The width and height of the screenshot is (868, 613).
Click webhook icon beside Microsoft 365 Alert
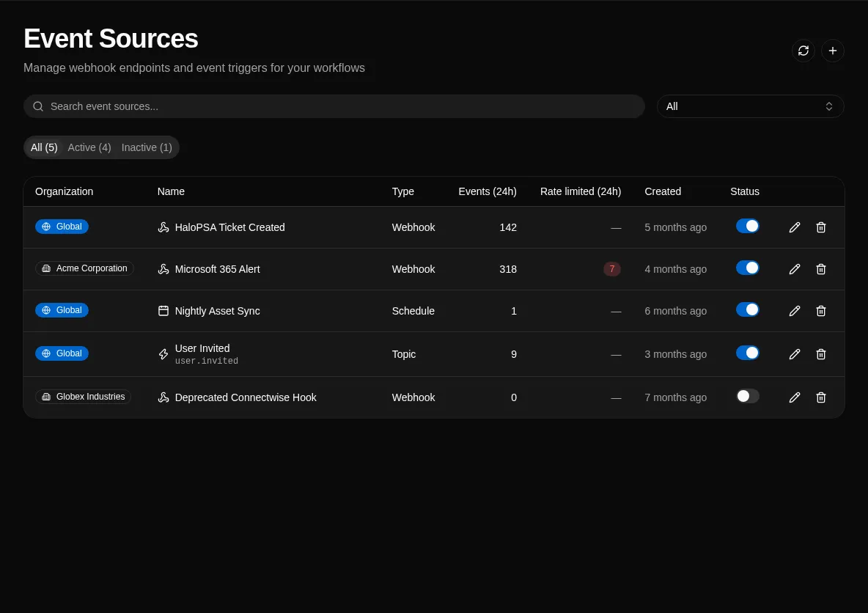(163, 269)
